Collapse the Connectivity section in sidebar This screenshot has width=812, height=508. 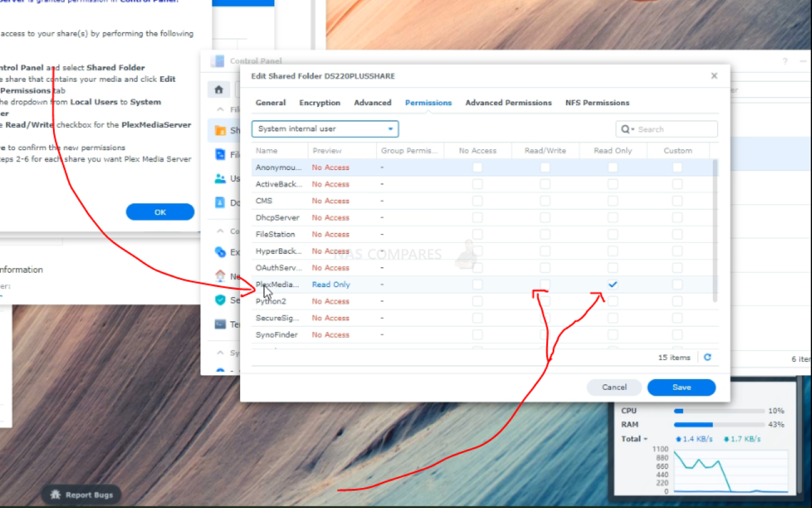(x=220, y=232)
